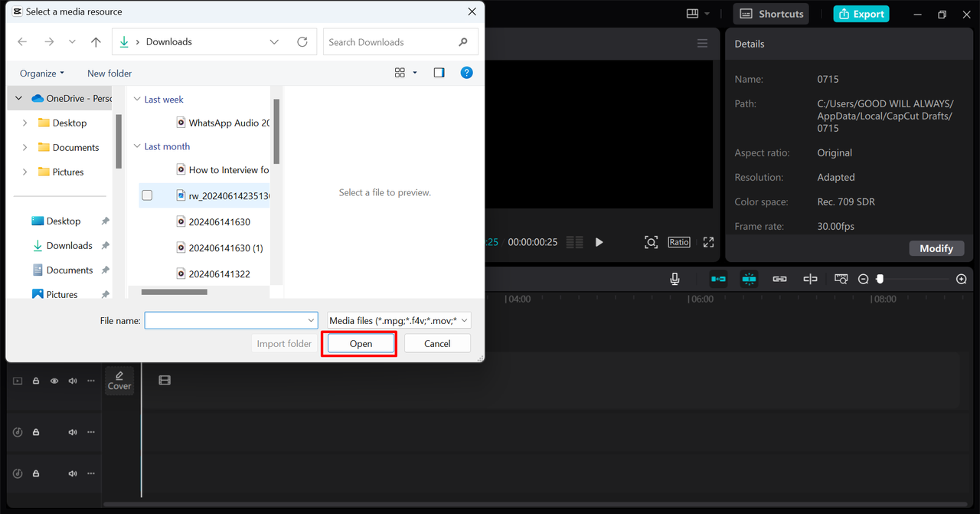Play the preview in CapCut player
The height and width of the screenshot is (514, 980).
click(599, 242)
